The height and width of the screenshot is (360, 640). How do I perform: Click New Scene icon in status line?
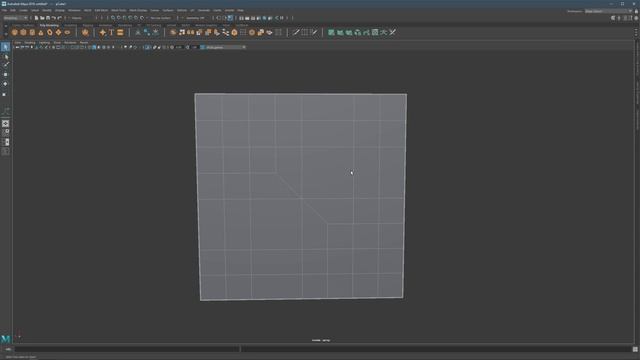pyautogui.click(x=36, y=18)
